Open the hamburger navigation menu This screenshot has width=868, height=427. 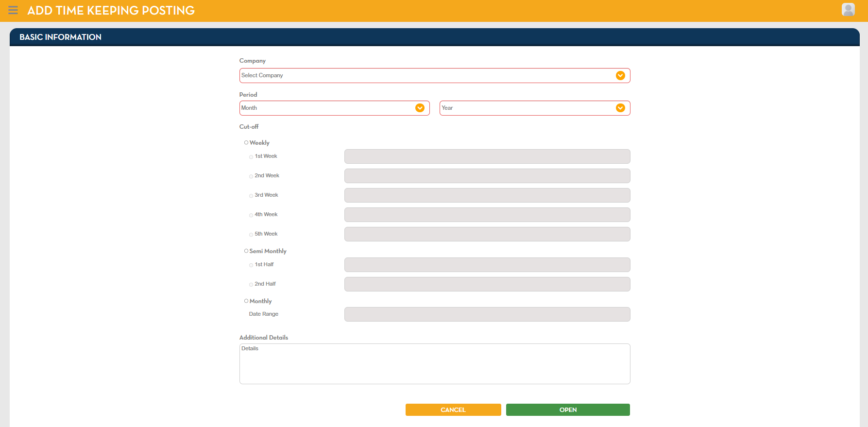pos(13,10)
